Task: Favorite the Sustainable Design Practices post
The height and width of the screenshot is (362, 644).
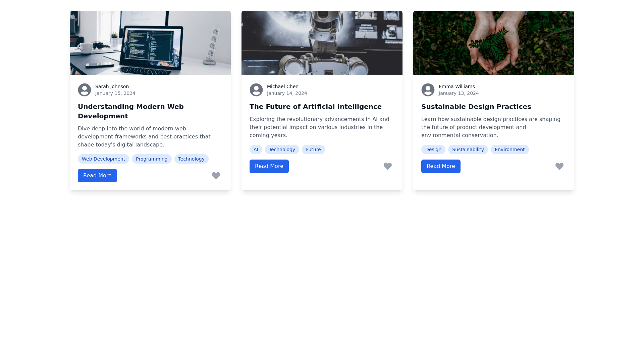Action: click(559, 166)
